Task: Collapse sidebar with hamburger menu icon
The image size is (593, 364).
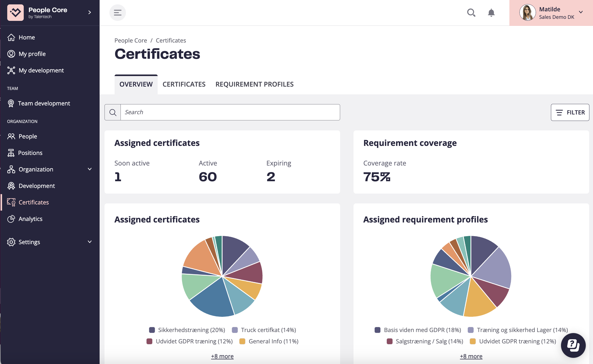Action: (x=118, y=13)
